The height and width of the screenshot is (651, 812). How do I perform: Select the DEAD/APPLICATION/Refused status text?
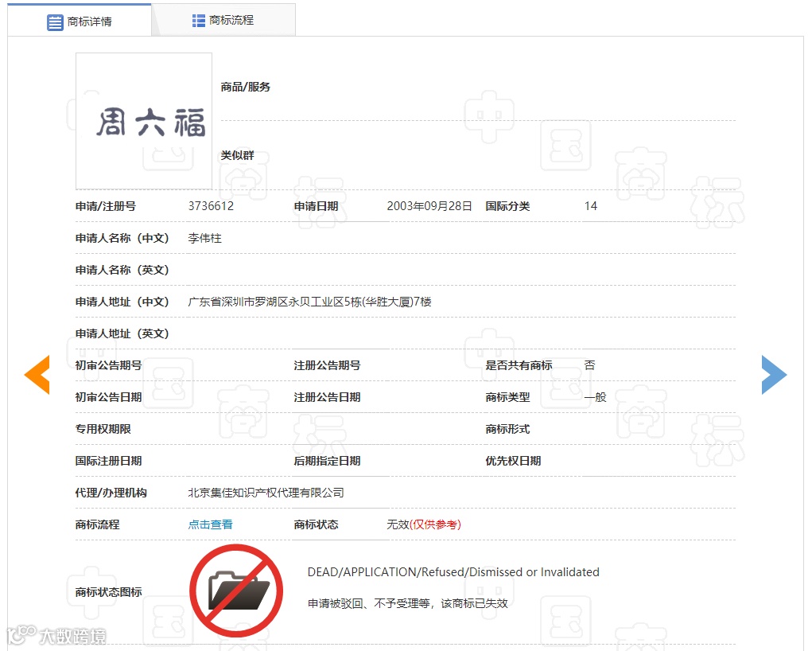click(453, 572)
